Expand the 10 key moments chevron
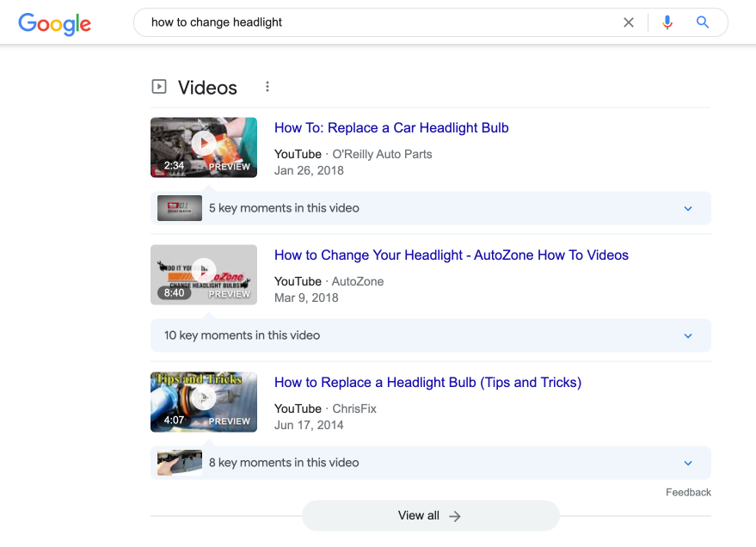The width and height of the screenshot is (756, 547). [688, 335]
